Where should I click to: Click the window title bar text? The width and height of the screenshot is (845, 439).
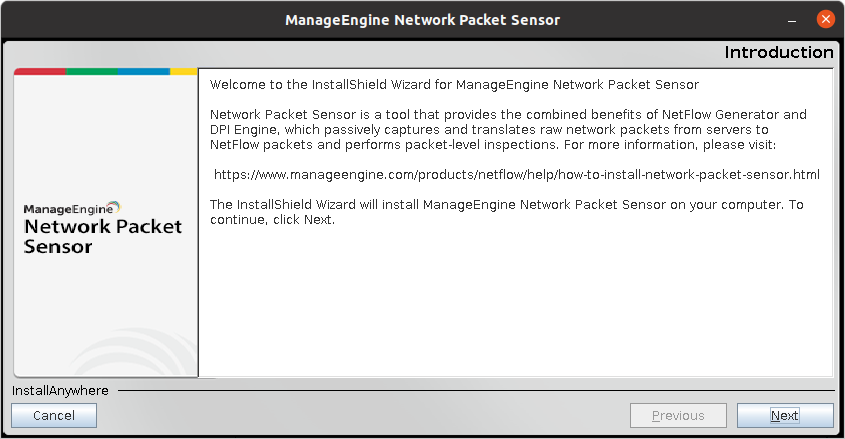(x=422, y=19)
